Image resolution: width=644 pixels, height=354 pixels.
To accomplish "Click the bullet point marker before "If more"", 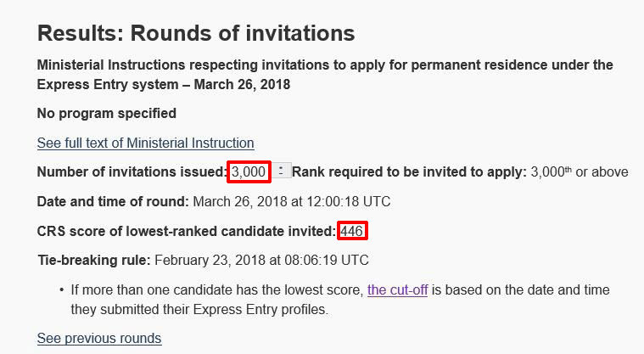I will pyautogui.click(x=61, y=290).
